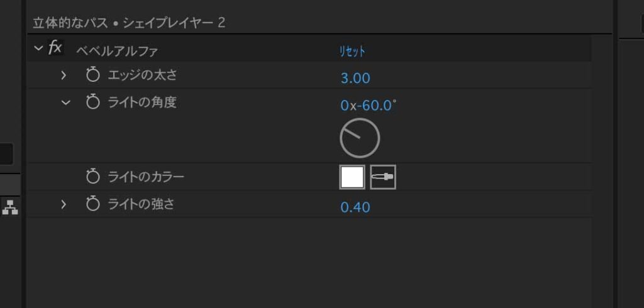Screen dimensions: 644x308
Task: Select the ベベルアルファ effect name
Action: click(117, 52)
